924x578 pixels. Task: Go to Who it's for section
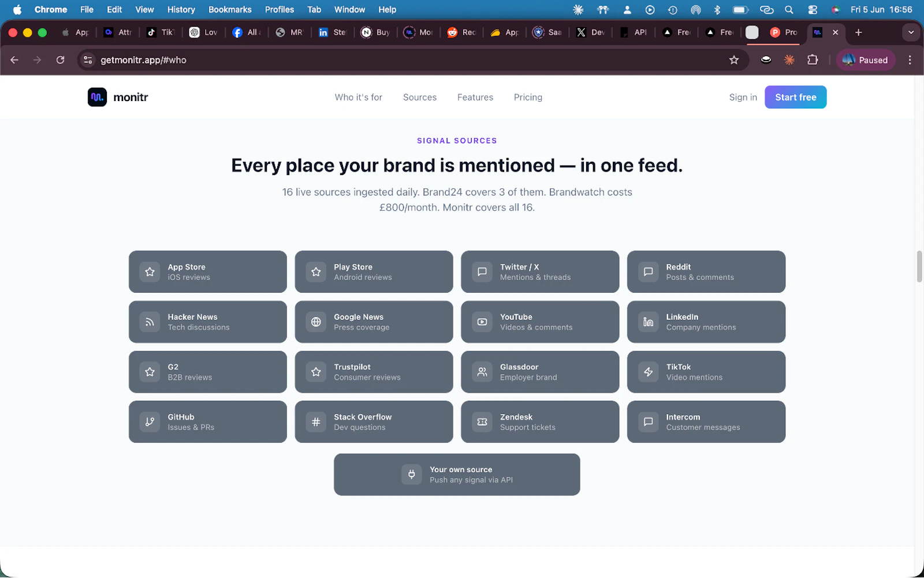(x=358, y=97)
